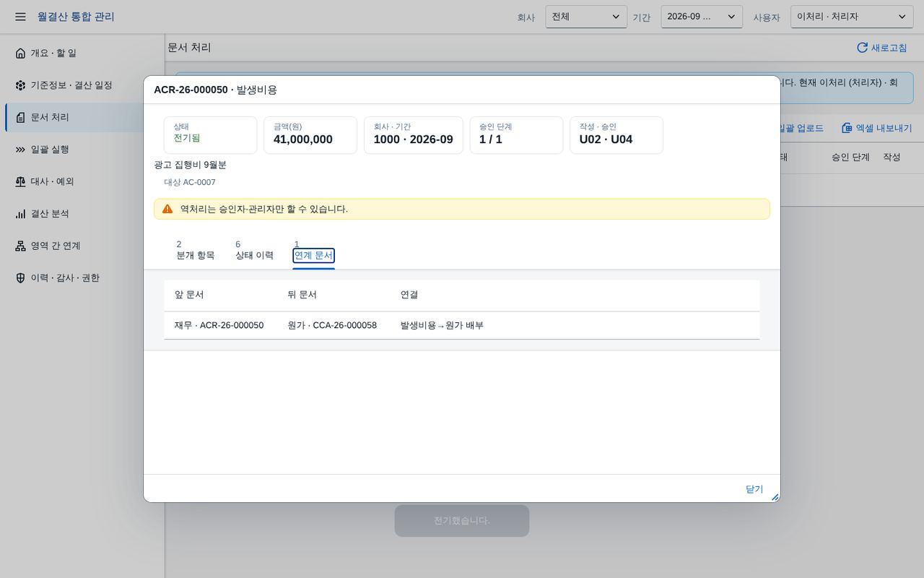Click the Excel export icon
Viewport: 924px width, 578px height.
point(847,128)
